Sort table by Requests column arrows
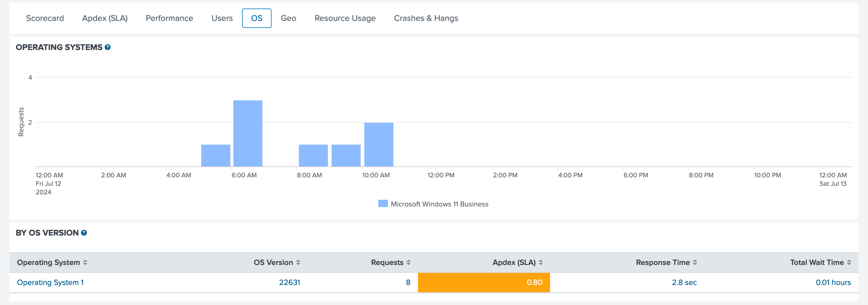868x305 pixels. tap(409, 262)
